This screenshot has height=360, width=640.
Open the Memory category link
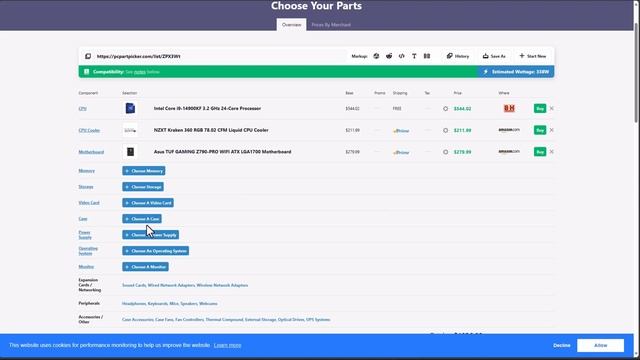(87, 171)
